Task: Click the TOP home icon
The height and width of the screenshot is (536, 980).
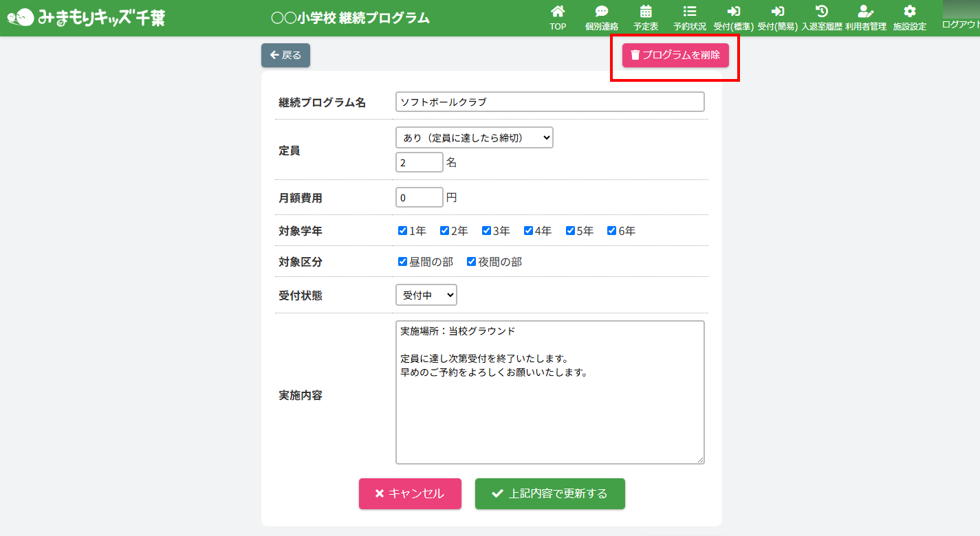Action: coord(558,12)
